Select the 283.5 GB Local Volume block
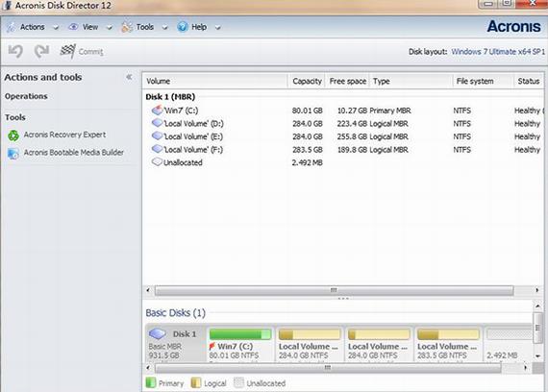The image size is (548, 392). pos(448,344)
